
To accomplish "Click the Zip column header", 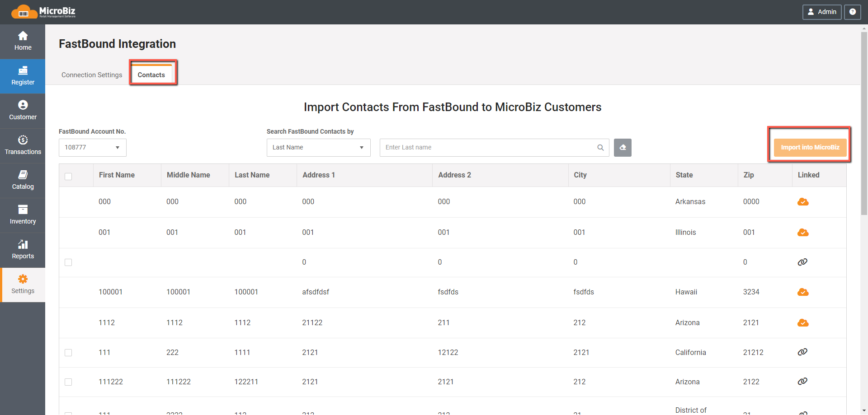I will (x=749, y=175).
